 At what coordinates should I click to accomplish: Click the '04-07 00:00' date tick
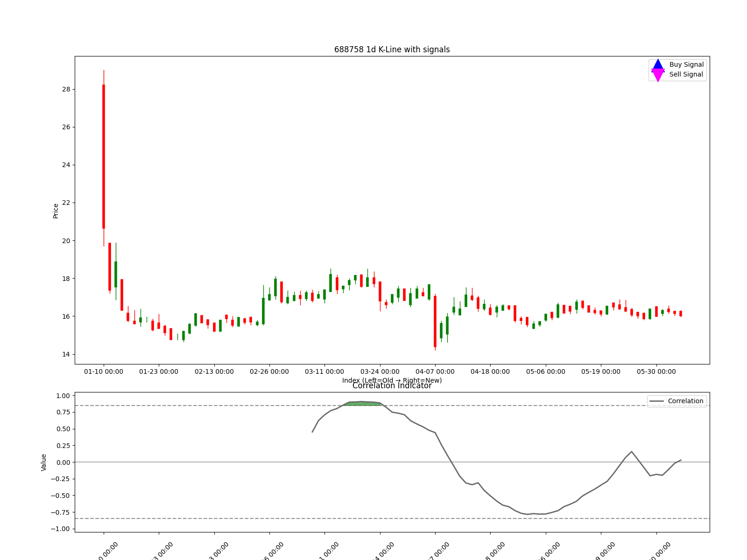(435, 371)
